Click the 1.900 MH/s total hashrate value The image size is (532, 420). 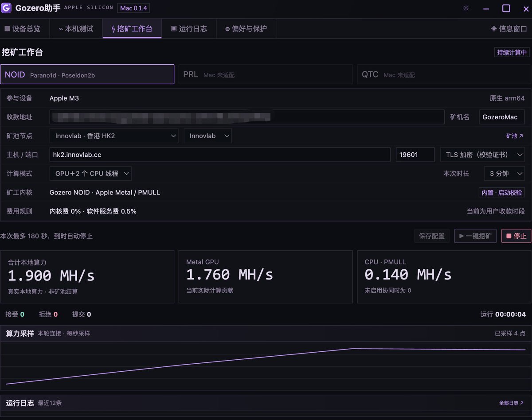[x=51, y=276]
